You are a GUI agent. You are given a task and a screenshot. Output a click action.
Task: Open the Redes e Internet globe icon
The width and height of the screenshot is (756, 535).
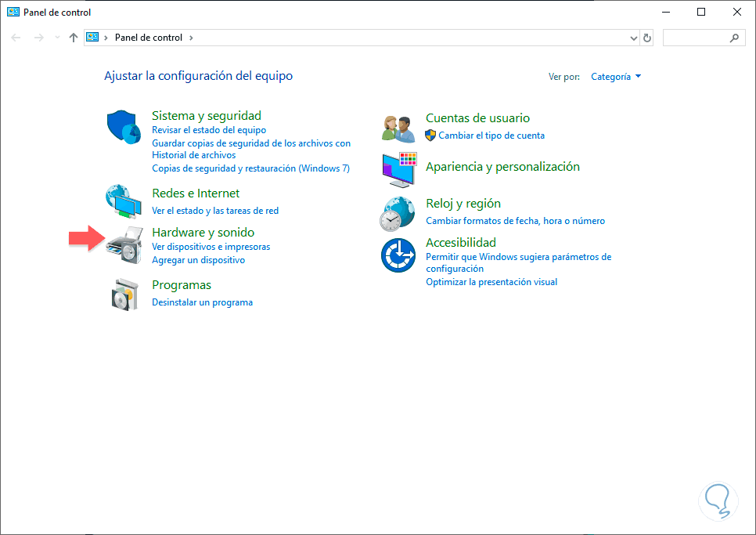[124, 201]
